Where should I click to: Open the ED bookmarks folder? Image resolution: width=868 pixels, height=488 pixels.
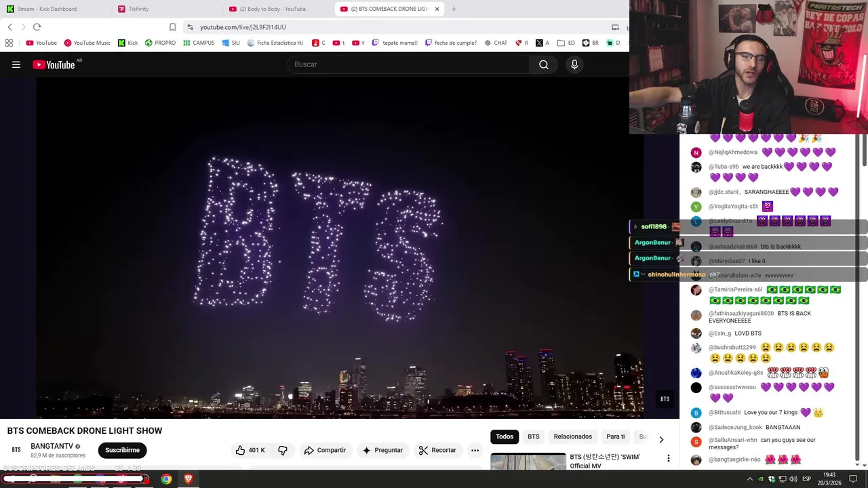point(566,43)
